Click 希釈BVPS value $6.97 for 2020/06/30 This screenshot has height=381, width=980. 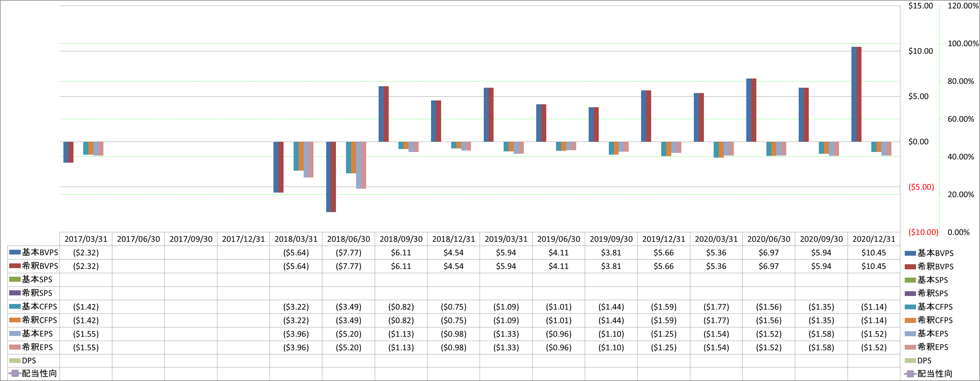(769, 266)
